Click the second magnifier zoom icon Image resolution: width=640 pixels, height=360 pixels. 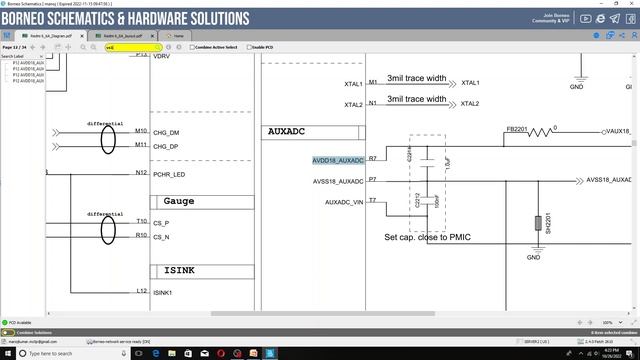tap(93, 47)
